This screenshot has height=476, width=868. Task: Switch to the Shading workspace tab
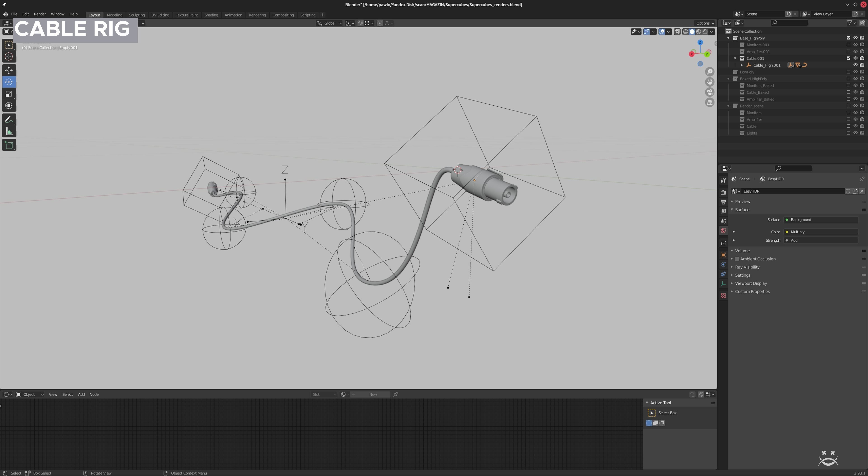point(211,15)
